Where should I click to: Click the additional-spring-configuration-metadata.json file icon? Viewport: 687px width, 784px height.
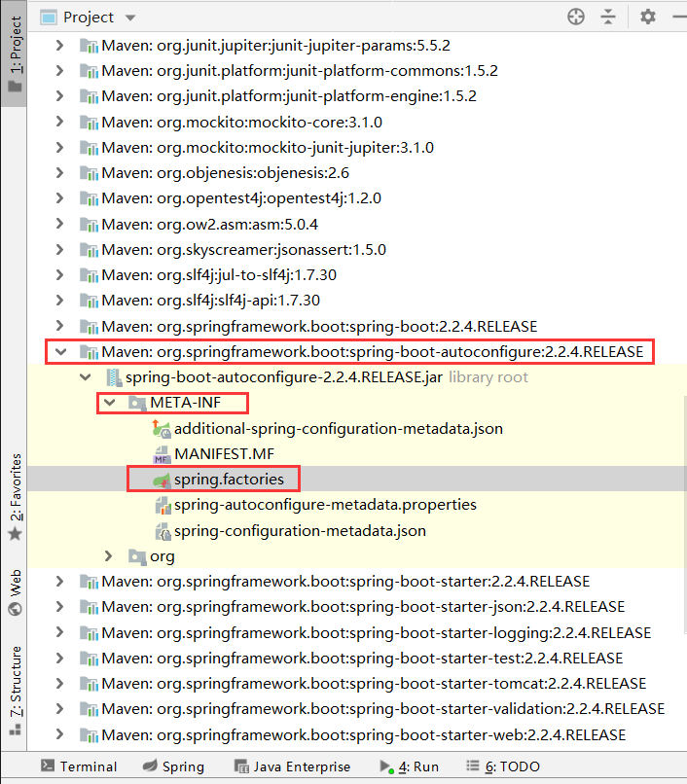[x=162, y=429]
